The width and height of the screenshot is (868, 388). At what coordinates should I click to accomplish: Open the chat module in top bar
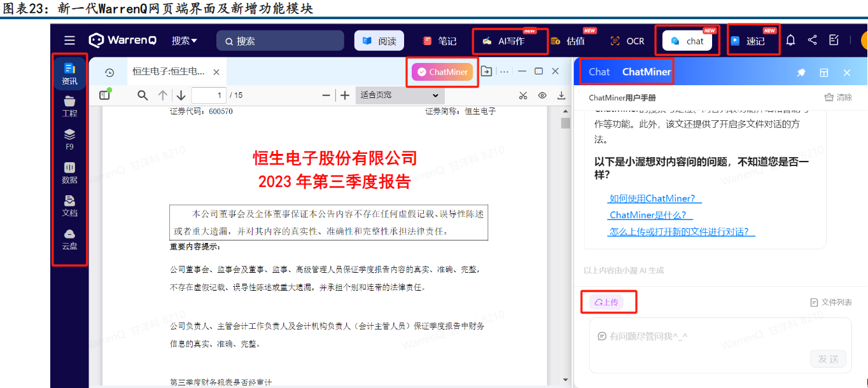tap(687, 41)
